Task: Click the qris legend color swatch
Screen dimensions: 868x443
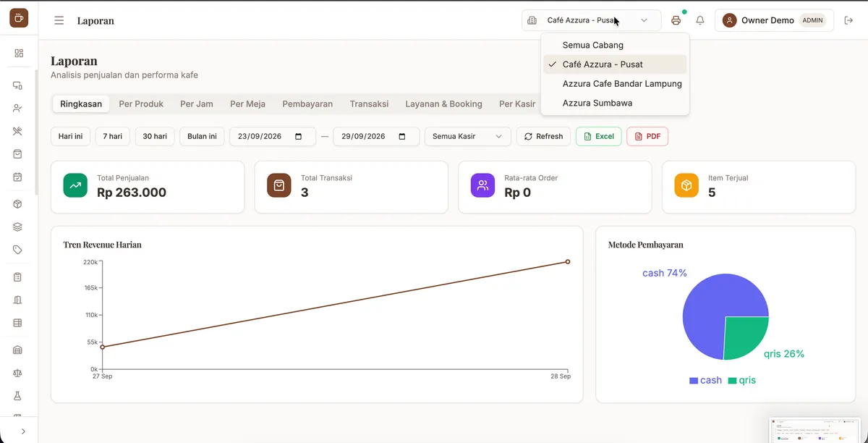Action: click(732, 381)
